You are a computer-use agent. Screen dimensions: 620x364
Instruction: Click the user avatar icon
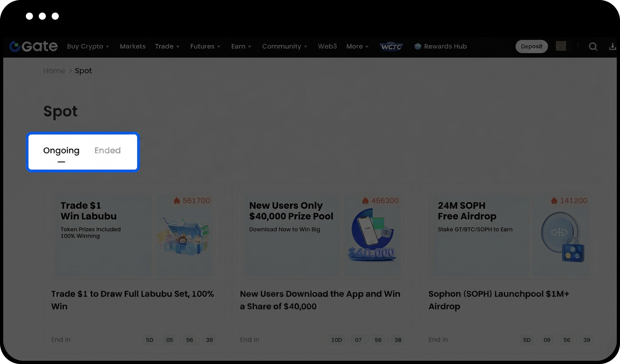pos(561,46)
